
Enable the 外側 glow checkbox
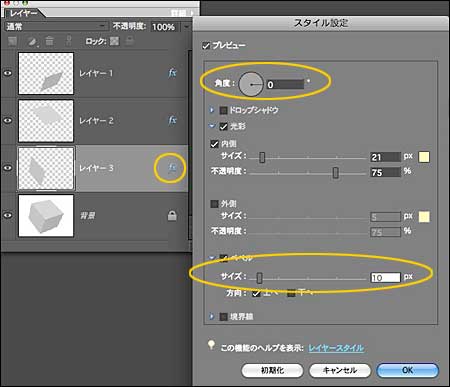[x=214, y=204]
